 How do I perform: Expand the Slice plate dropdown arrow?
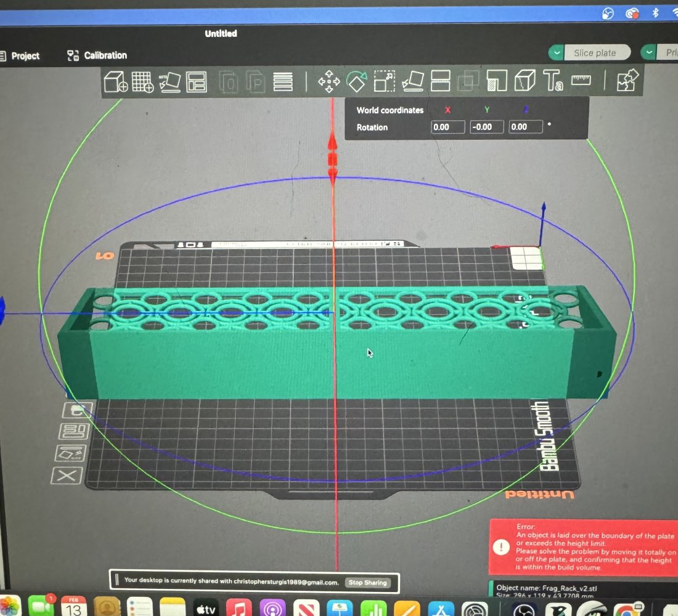(557, 53)
